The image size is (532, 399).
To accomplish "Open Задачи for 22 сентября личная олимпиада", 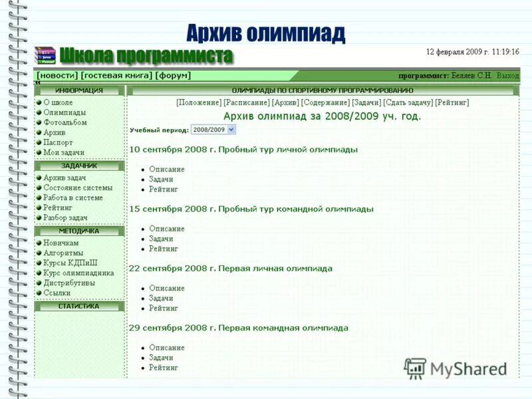I will pyautogui.click(x=161, y=298).
